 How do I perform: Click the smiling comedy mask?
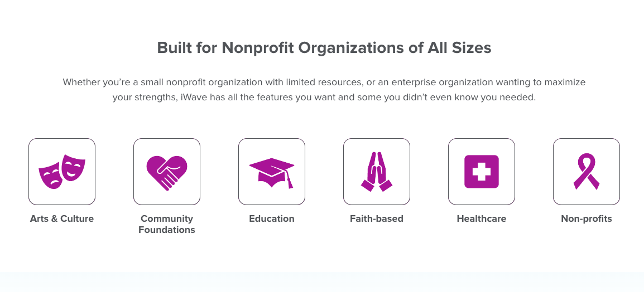coord(73,167)
